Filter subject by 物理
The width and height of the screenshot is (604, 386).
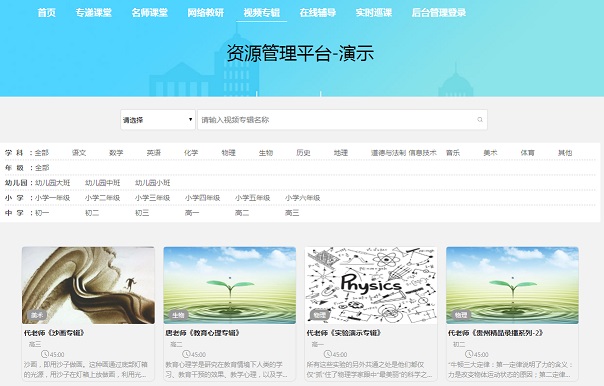click(228, 153)
